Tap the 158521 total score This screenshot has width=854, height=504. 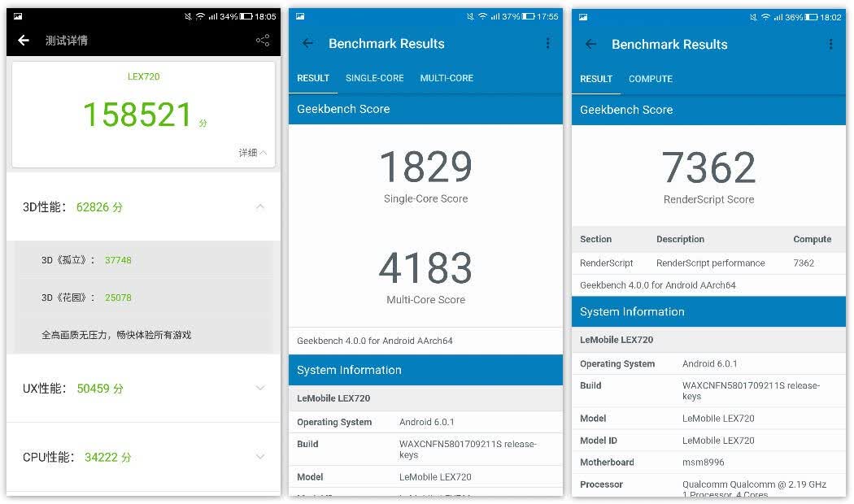(137, 115)
